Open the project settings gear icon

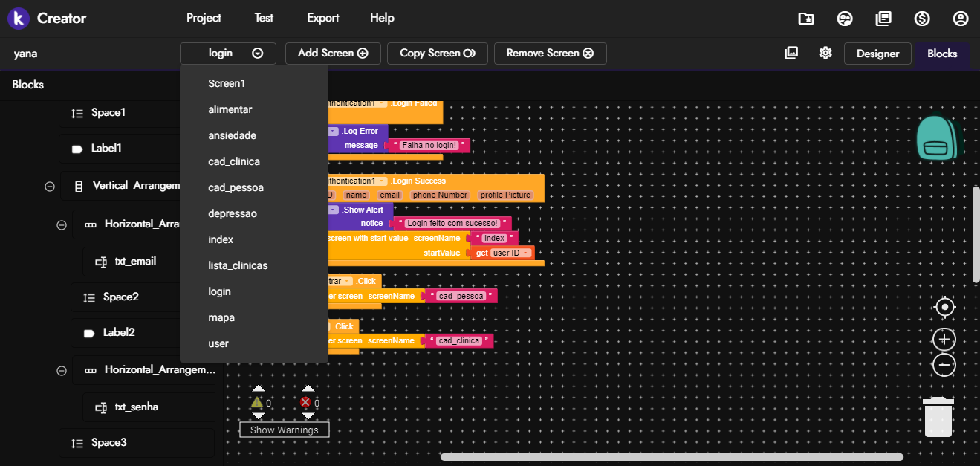[x=825, y=53]
